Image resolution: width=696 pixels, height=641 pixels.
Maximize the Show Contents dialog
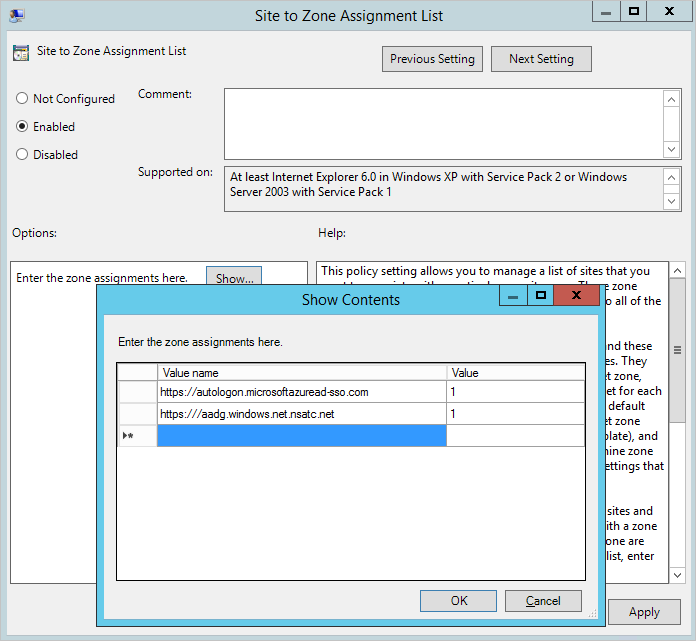point(540,295)
